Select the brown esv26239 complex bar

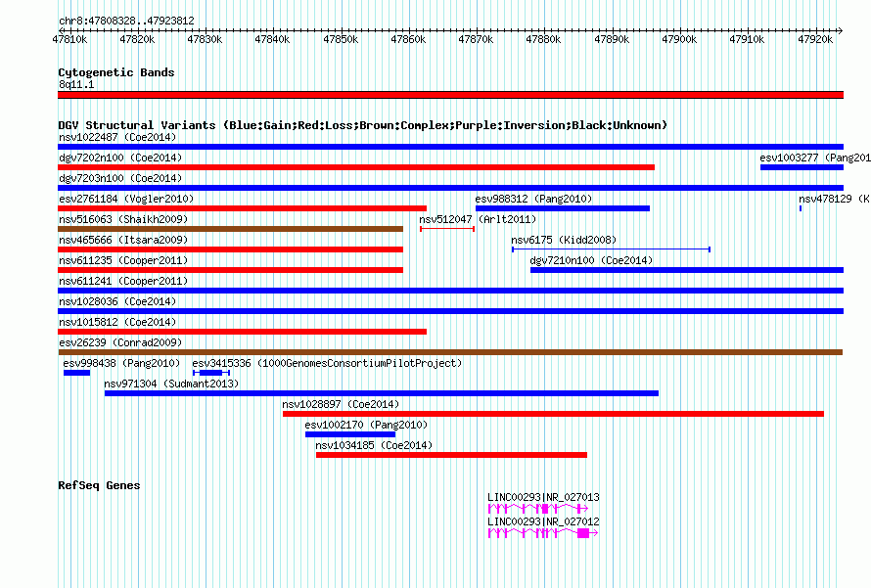tap(450, 352)
